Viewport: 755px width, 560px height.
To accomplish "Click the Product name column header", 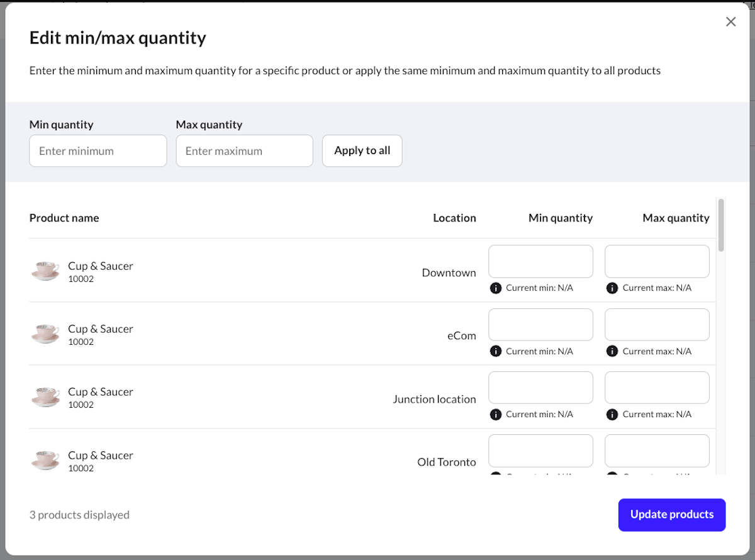I will (64, 218).
